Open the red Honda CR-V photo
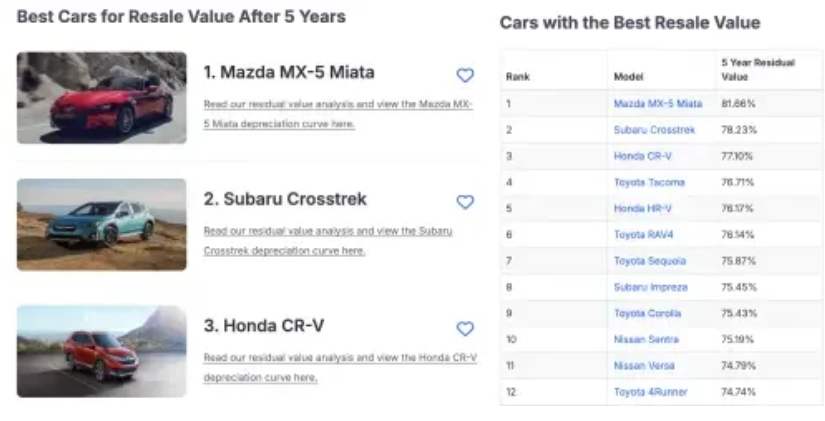 tap(102, 351)
